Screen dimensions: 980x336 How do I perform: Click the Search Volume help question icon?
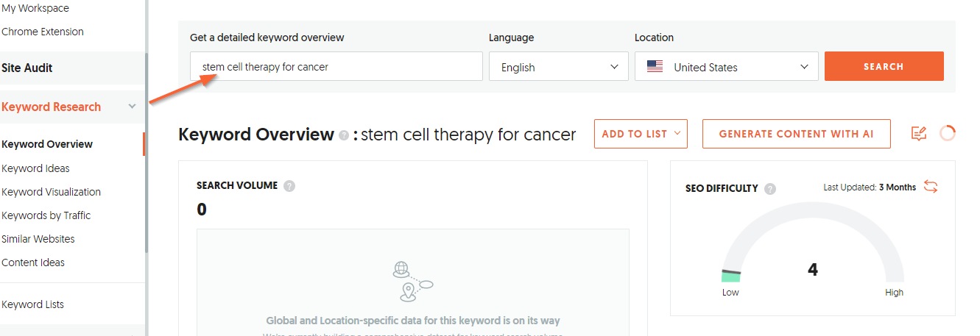(289, 186)
